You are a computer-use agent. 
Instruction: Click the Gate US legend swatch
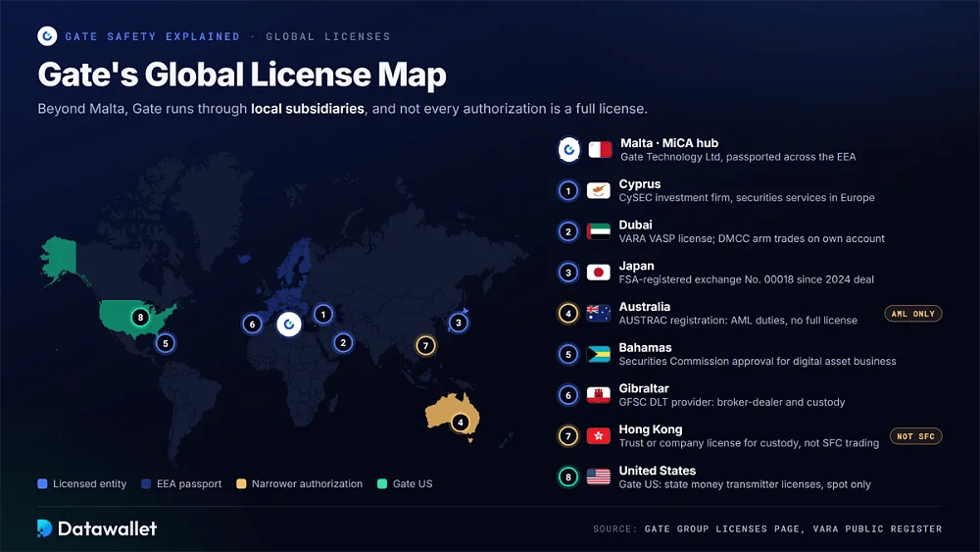coord(382,484)
